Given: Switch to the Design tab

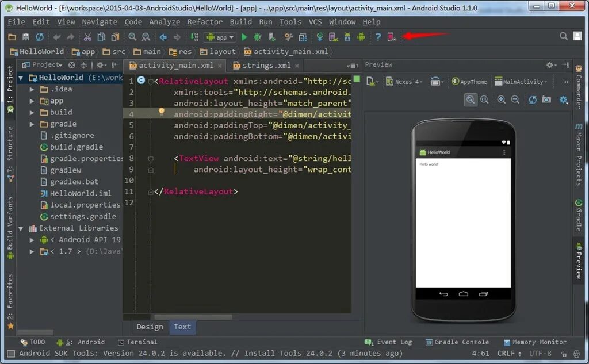Looking at the screenshot, I should pos(150,327).
